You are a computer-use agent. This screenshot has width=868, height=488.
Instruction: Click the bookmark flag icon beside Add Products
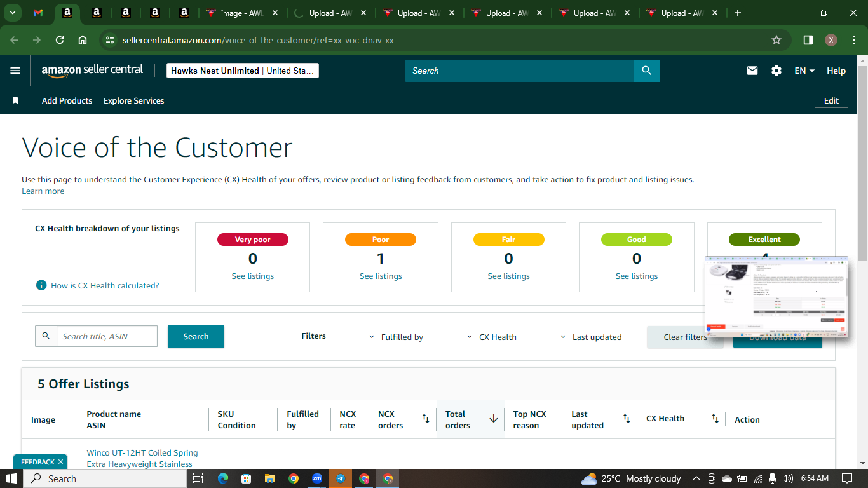click(x=15, y=100)
